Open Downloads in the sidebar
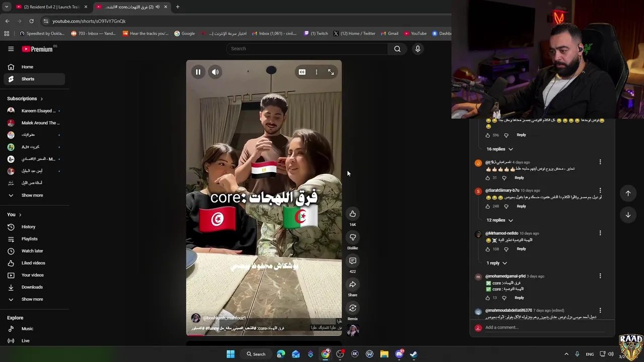644x362 pixels. [x=35, y=287]
